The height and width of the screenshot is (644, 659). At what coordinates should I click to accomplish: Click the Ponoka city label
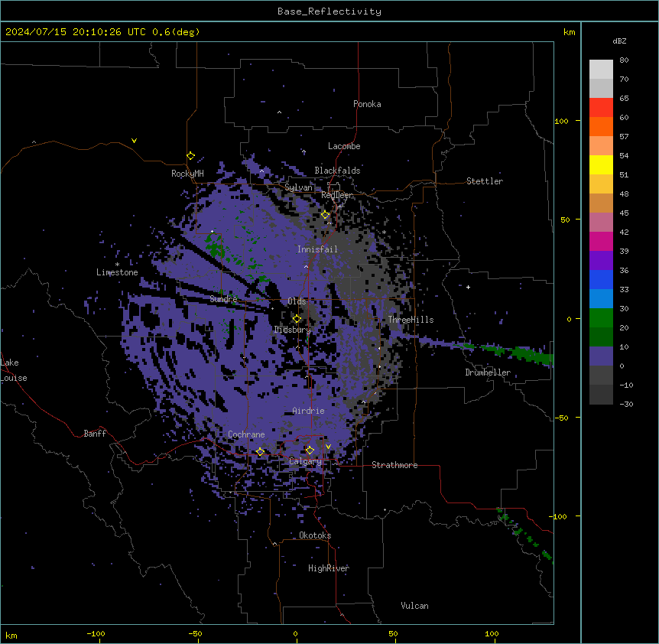(x=367, y=104)
